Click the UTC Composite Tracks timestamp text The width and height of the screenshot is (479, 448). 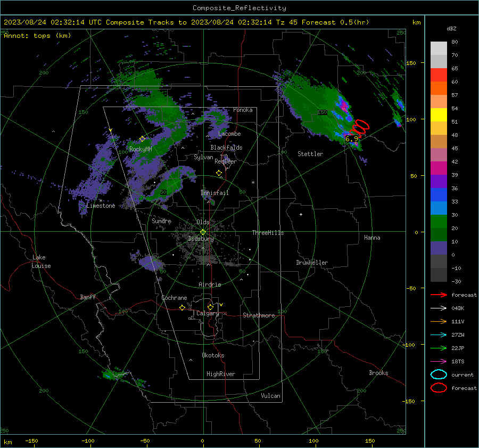click(x=186, y=22)
